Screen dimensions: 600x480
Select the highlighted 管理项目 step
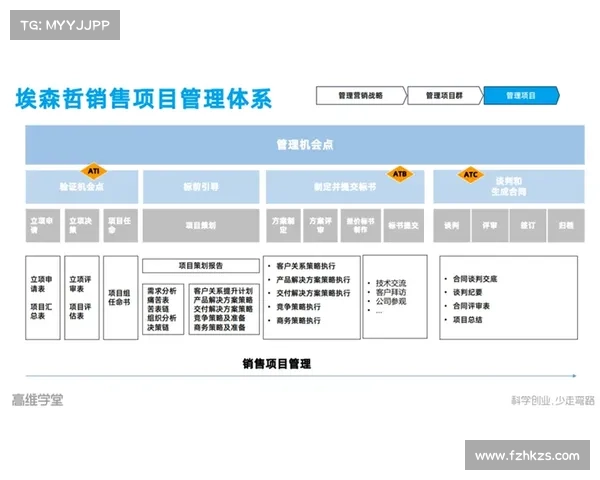520,96
